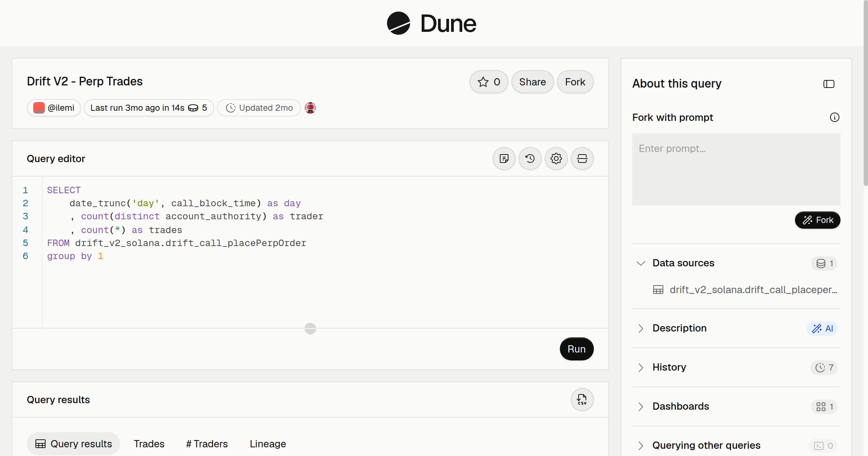Open query settings gear icon
This screenshot has width=868, height=456.
(556, 159)
